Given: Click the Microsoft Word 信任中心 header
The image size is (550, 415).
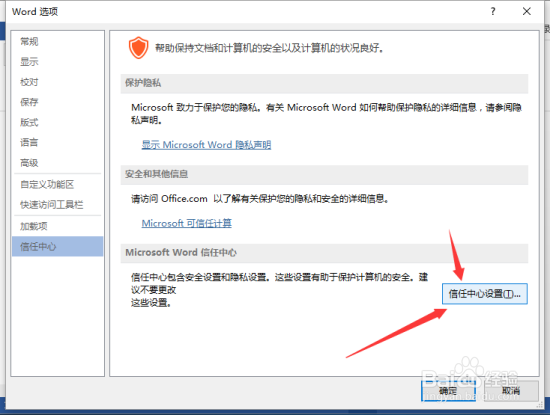Looking at the screenshot, I should [324, 253].
